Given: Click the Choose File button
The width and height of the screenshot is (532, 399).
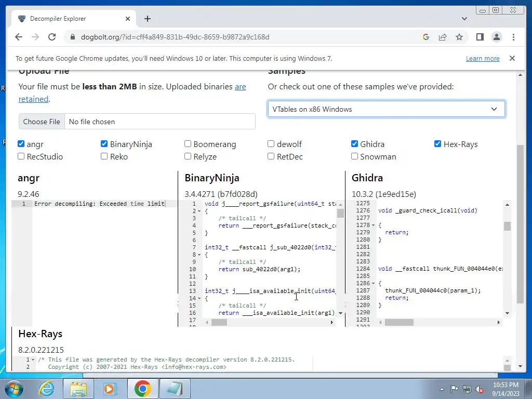Looking at the screenshot, I should (42, 122).
